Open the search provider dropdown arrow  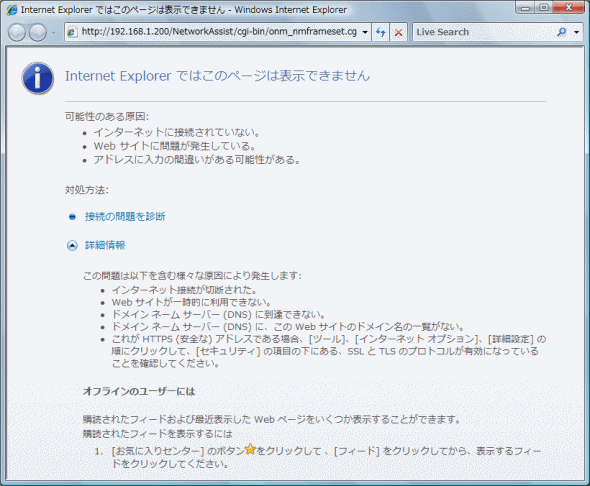(576, 32)
